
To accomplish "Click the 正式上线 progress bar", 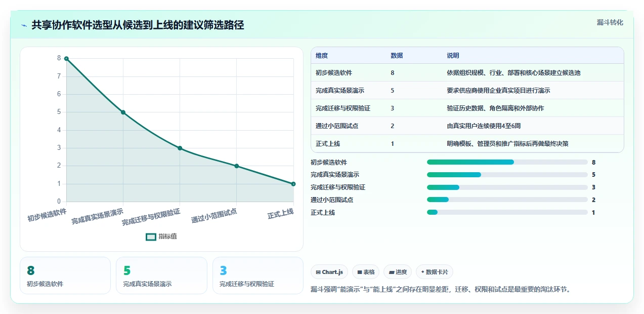I will (x=507, y=212).
